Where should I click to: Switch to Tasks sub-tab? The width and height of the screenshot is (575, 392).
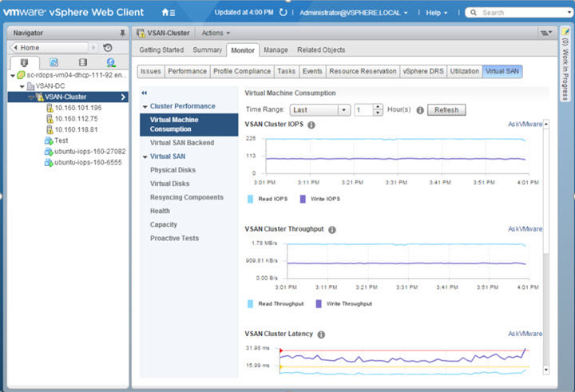(x=287, y=71)
